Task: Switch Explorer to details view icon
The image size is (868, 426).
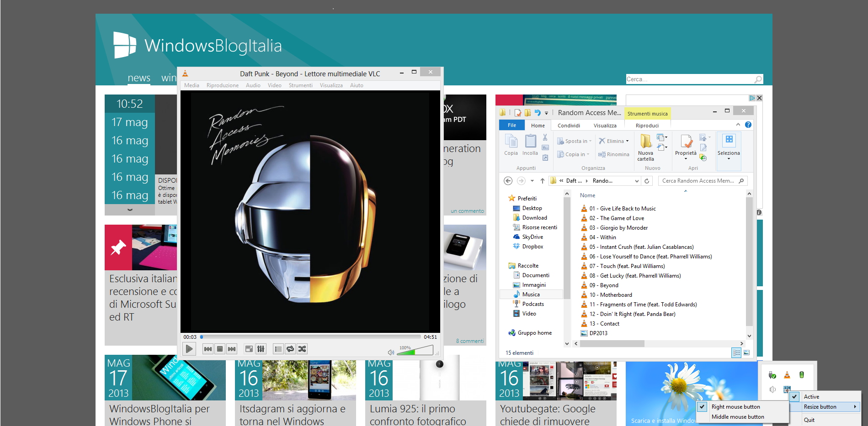Action: click(736, 352)
